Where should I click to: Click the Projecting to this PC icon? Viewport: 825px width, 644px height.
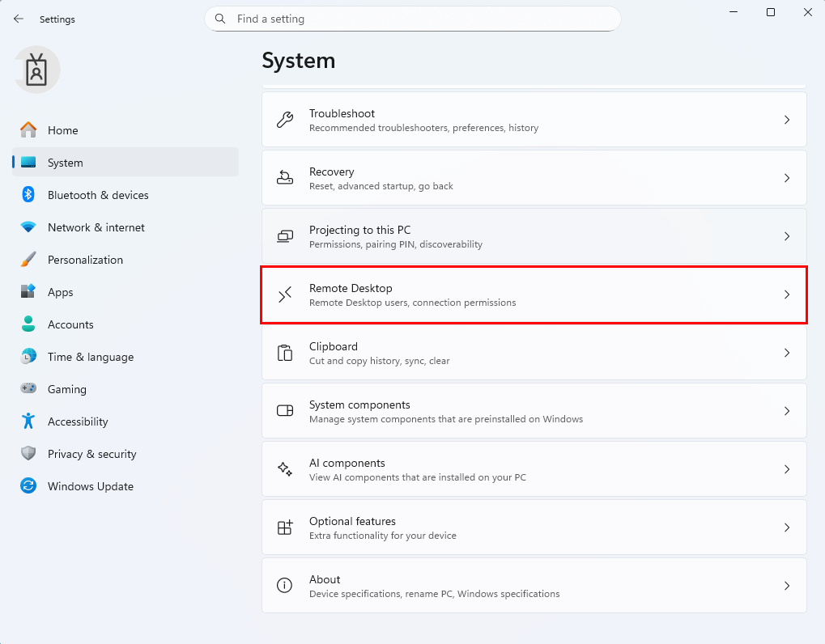285,236
